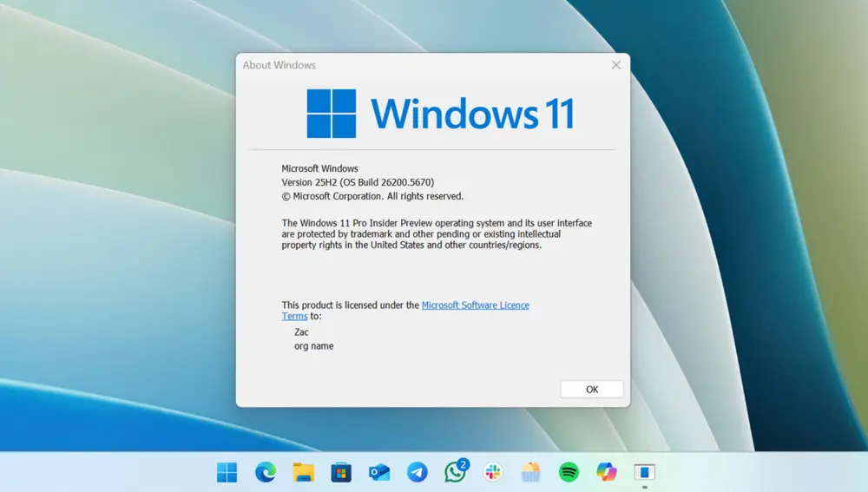
Task: Open Copilot from the taskbar
Action: coord(607,472)
